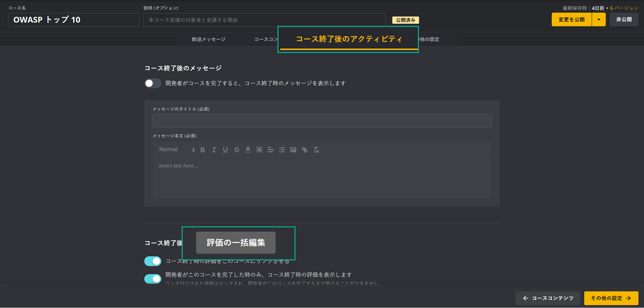The width and height of the screenshot is (644, 308).
Task: Open the text background color picker
Action: click(259, 150)
